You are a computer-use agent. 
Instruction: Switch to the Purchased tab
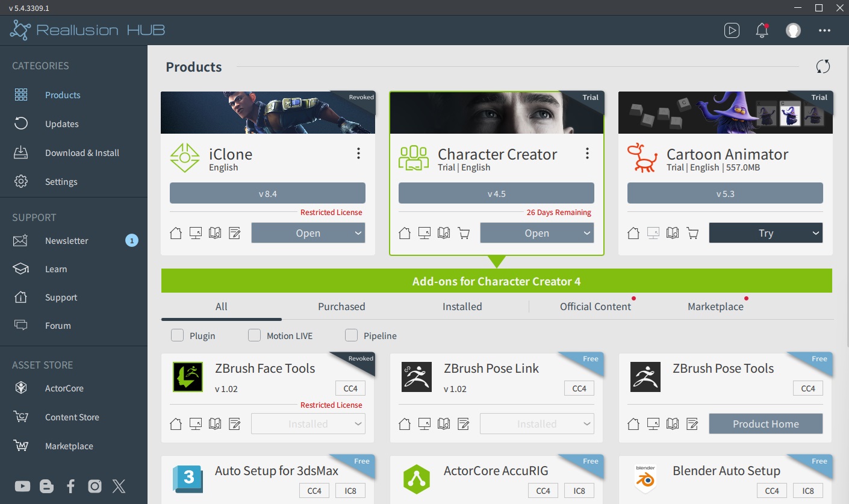341,306
